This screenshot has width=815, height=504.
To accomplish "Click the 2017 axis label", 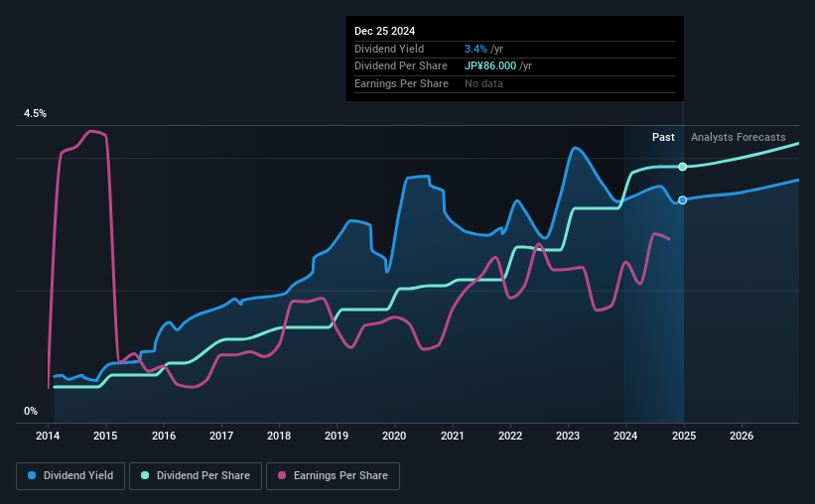I will point(221,436).
